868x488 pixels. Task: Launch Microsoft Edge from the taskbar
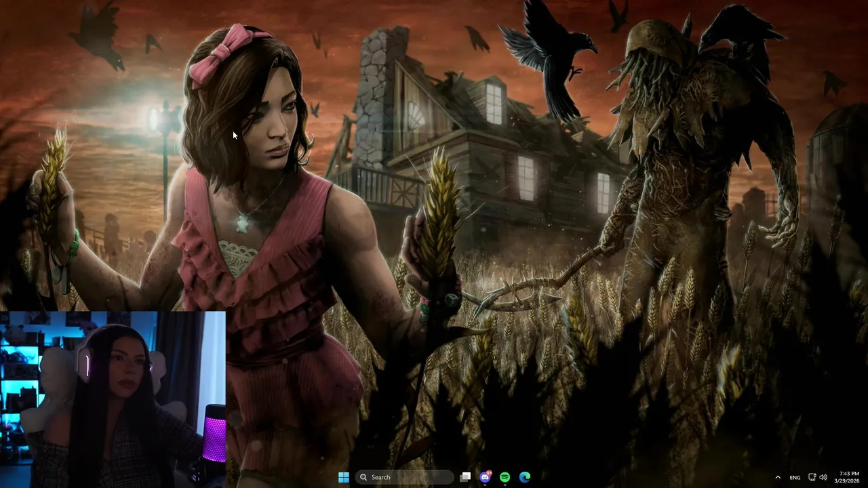coord(525,477)
